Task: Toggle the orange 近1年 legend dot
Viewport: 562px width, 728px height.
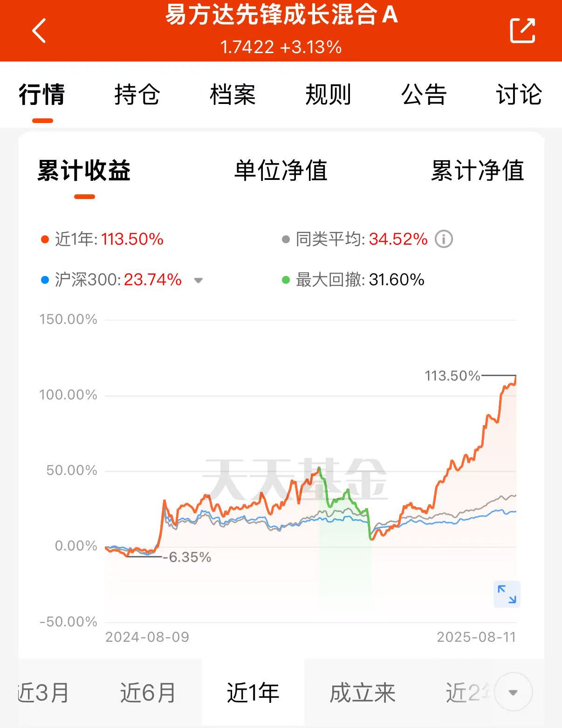Action: pyautogui.click(x=45, y=240)
